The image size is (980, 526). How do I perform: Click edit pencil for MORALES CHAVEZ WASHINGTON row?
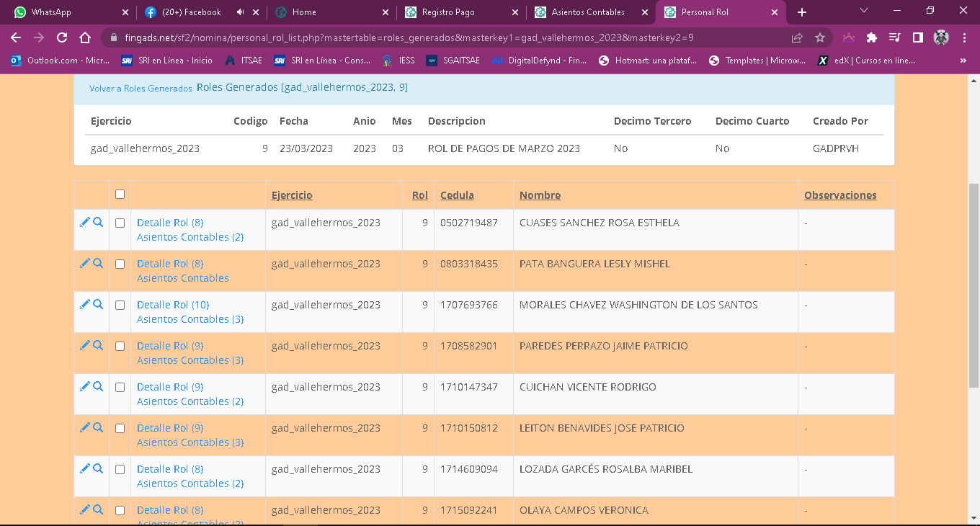point(84,305)
